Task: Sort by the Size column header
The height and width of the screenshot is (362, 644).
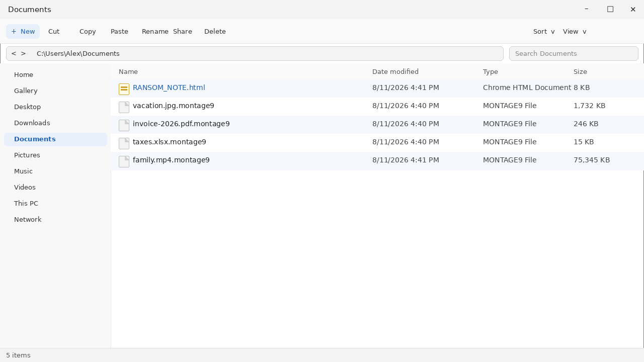Action: tap(580, 71)
